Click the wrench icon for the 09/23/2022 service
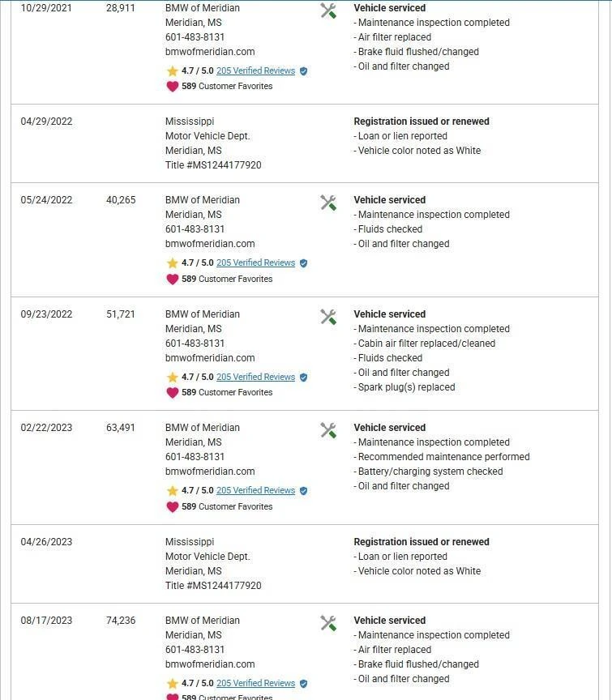612x700 pixels. (328, 317)
